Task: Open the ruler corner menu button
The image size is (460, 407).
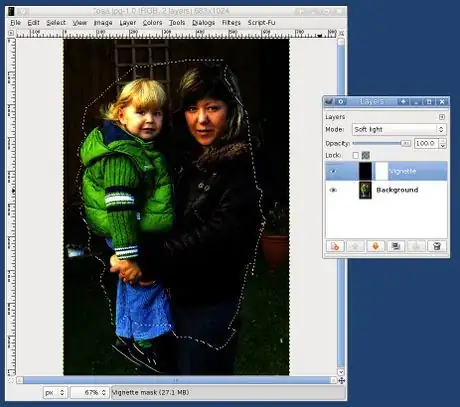Action: pyautogui.click(x=11, y=33)
